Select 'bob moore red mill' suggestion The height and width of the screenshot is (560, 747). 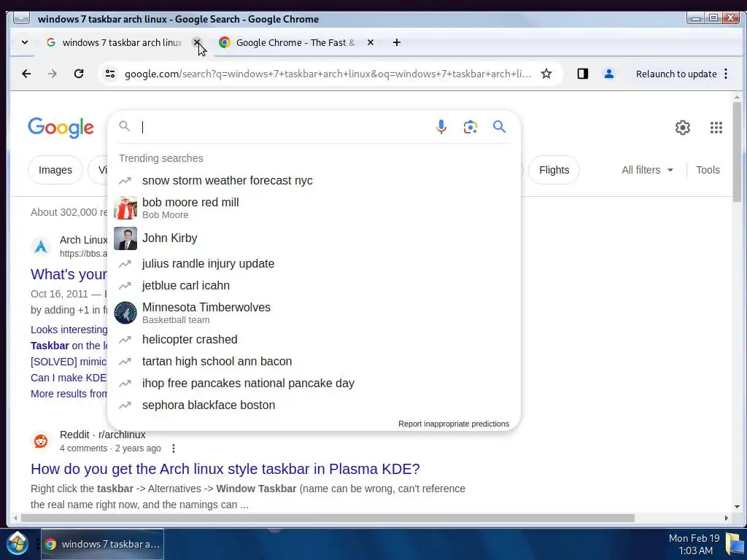pyautogui.click(x=314, y=208)
